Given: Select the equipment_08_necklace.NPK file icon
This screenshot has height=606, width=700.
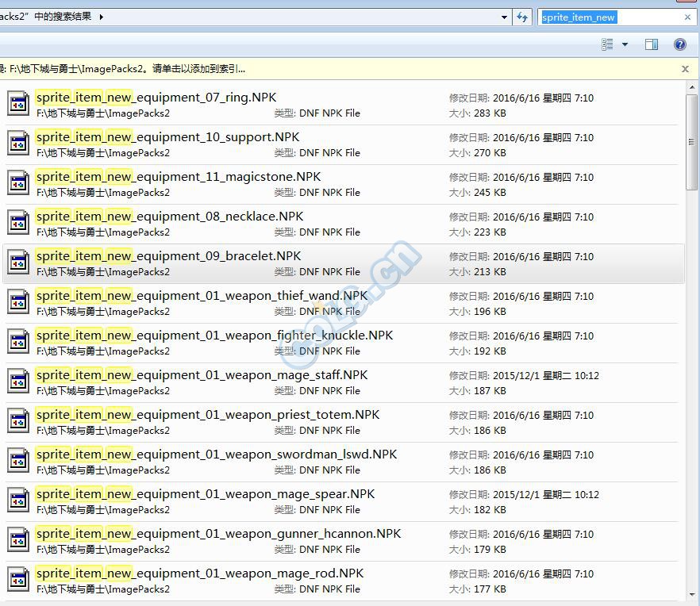Looking at the screenshot, I should tap(18, 223).
